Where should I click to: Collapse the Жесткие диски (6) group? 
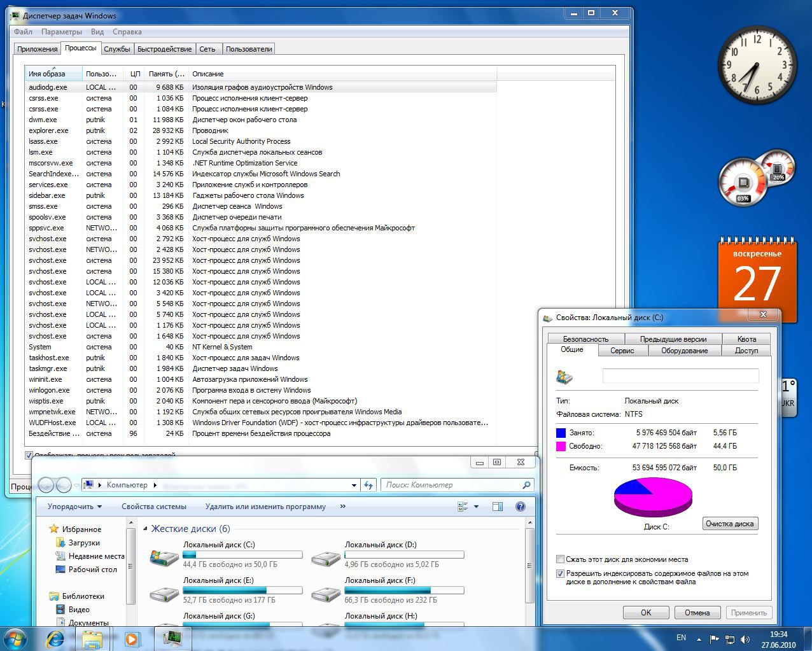coord(145,529)
